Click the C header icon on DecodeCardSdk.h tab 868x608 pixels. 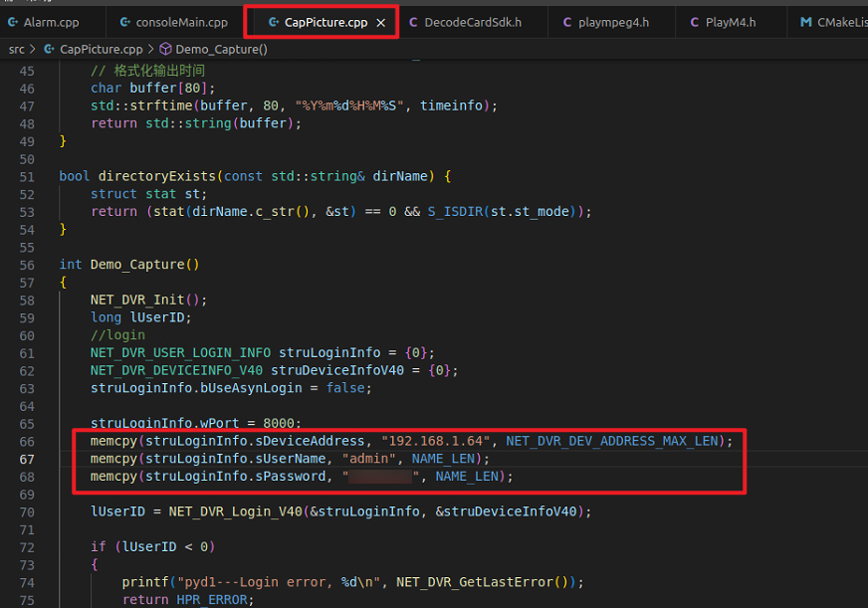(413, 22)
